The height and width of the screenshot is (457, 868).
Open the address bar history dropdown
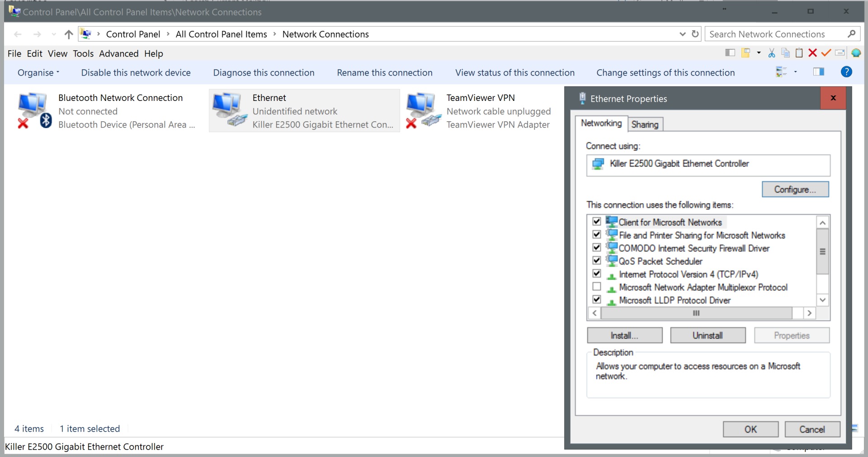683,34
